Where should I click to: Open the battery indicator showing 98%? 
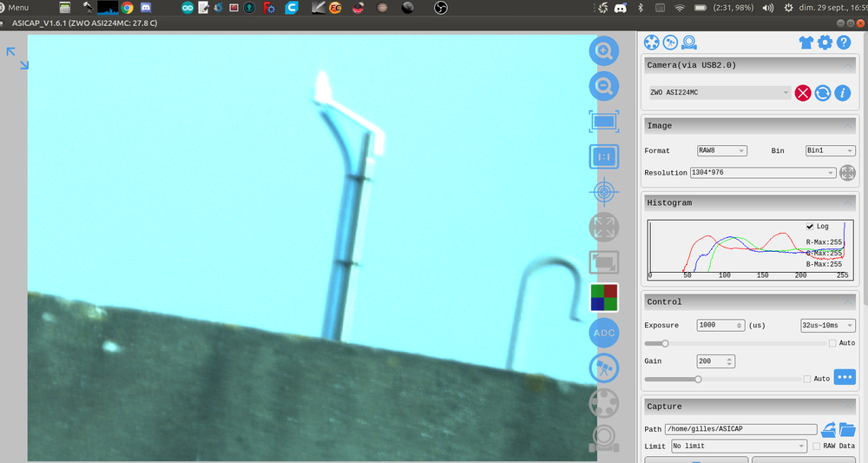[724, 8]
